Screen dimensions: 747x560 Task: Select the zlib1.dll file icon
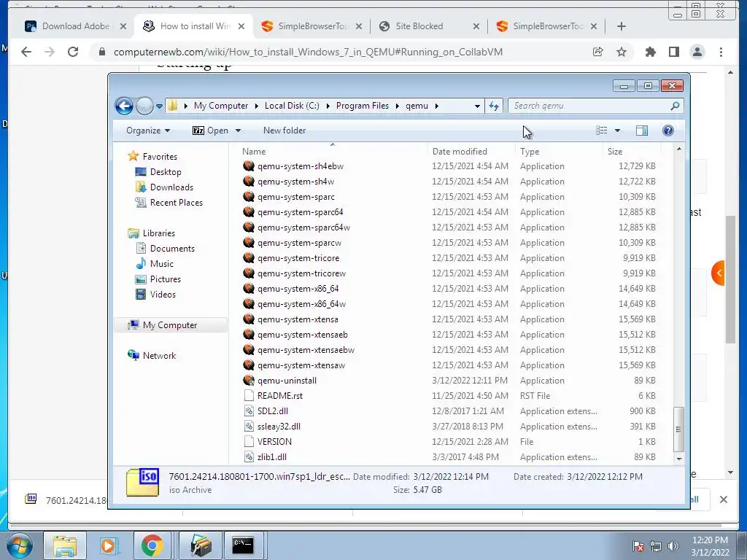coord(249,456)
